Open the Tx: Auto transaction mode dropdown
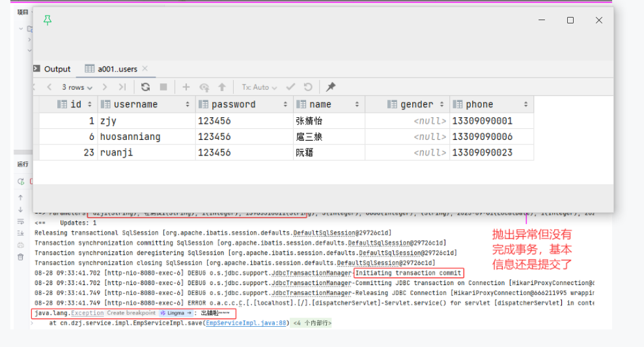644x347 pixels. (x=259, y=87)
